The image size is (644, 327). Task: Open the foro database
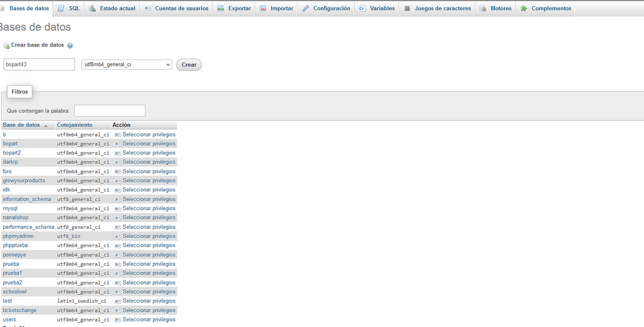7,171
